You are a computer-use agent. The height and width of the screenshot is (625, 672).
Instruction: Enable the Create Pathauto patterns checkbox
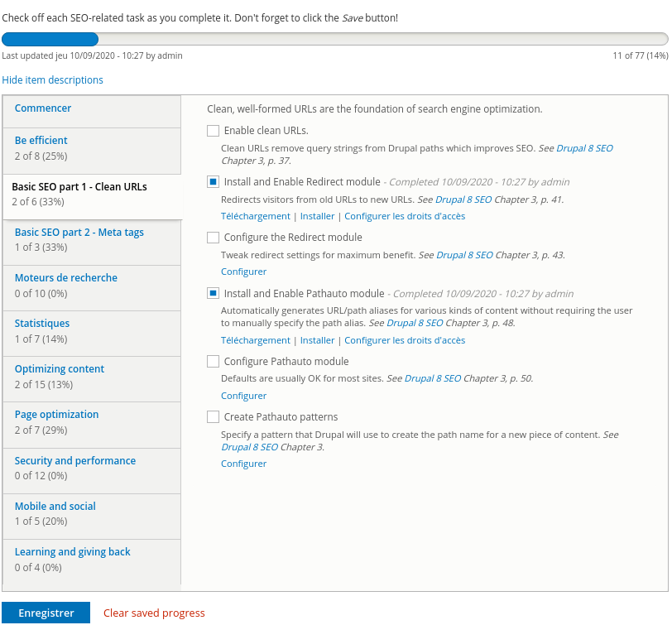(214, 417)
